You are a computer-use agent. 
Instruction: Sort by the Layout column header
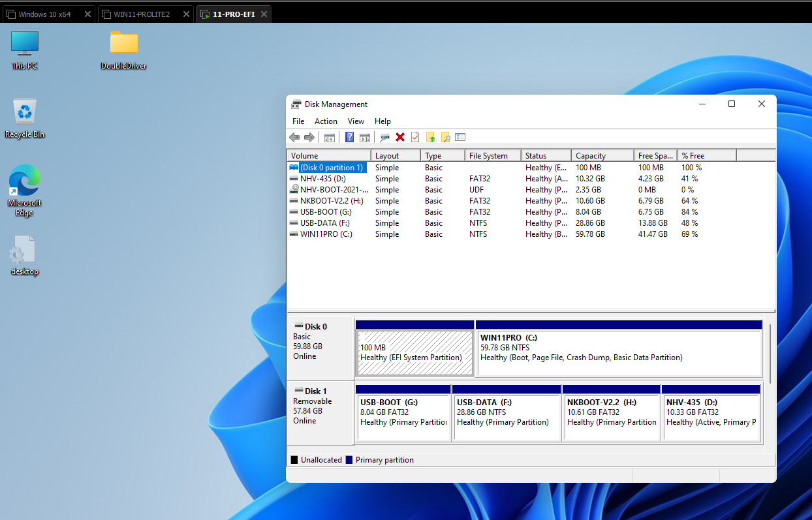pos(396,155)
